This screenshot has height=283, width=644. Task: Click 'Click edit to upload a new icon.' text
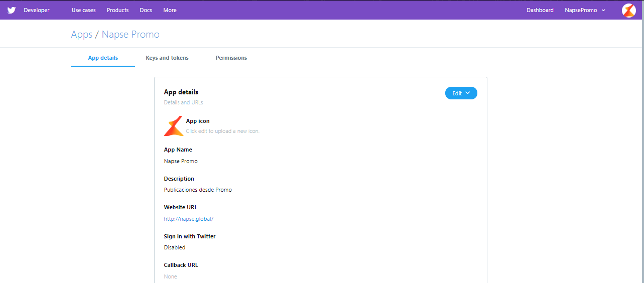point(223,131)
